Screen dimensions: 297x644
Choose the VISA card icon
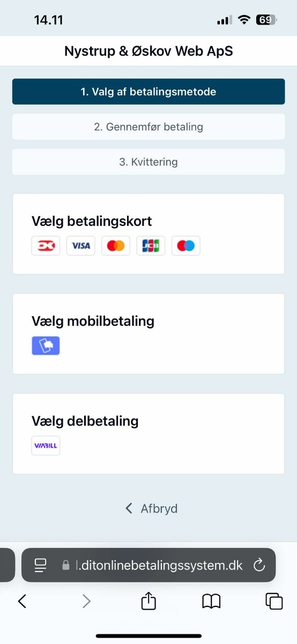[81, 245]
